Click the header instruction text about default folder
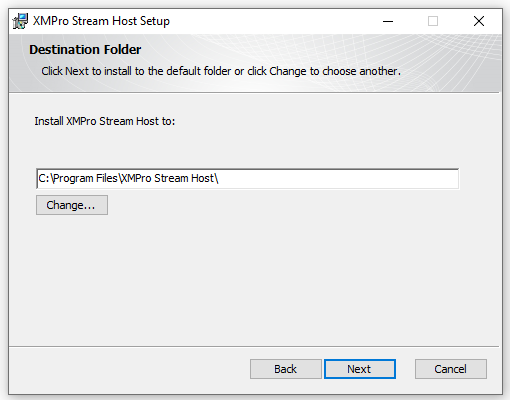Viewport: 510px width, 400px height. pyautogui.click(x=221, y=71)
